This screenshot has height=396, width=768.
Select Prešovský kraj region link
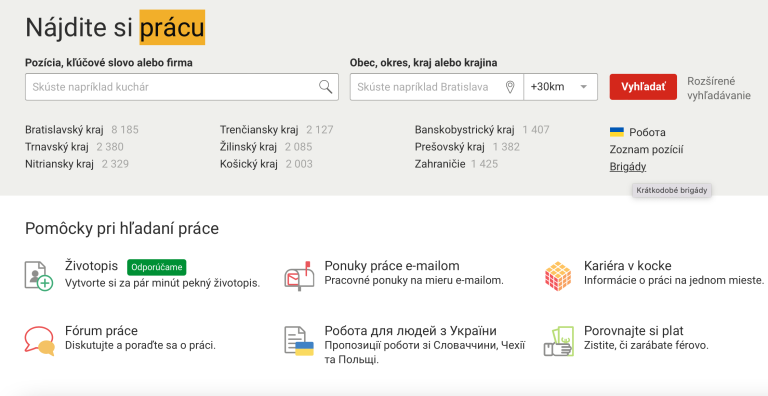click(x=450, y=147)
